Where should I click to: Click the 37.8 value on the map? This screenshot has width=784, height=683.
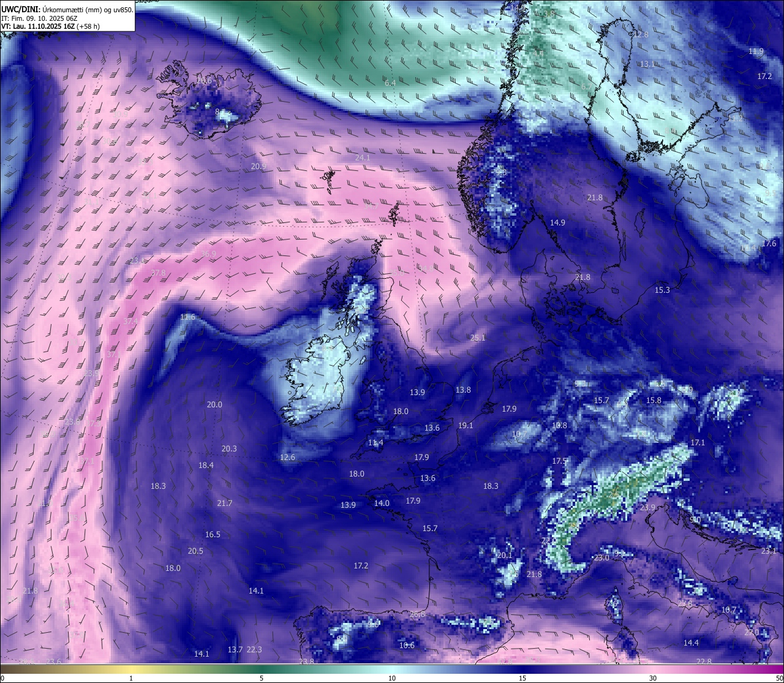pyautogui.click(x=158, y=273)
